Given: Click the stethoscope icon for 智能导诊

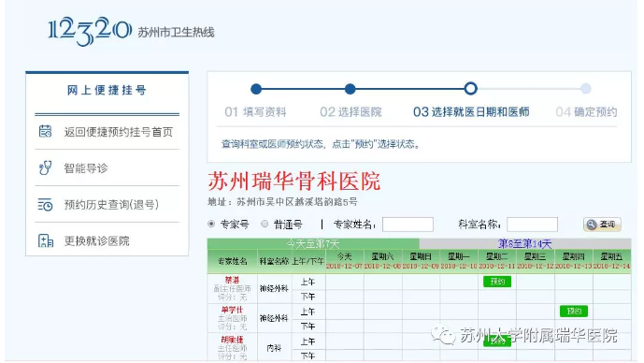Looking at the screenshot, I should tap(45, 167).
